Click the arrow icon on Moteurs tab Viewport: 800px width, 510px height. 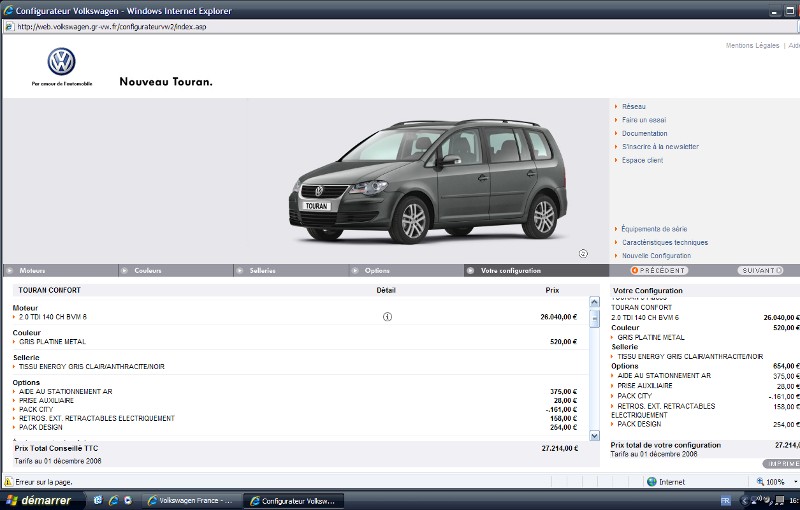pos(10,270)
